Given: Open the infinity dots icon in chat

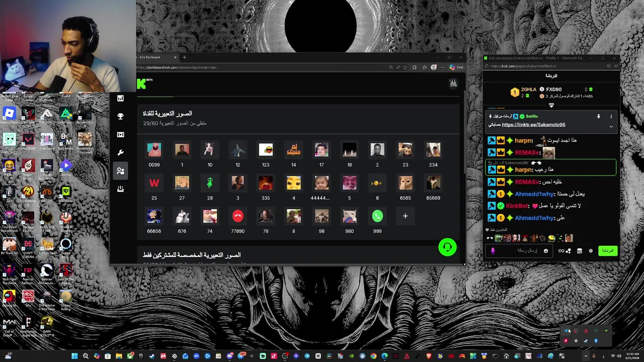Looking at the screenshot, I should coord(564,251).
